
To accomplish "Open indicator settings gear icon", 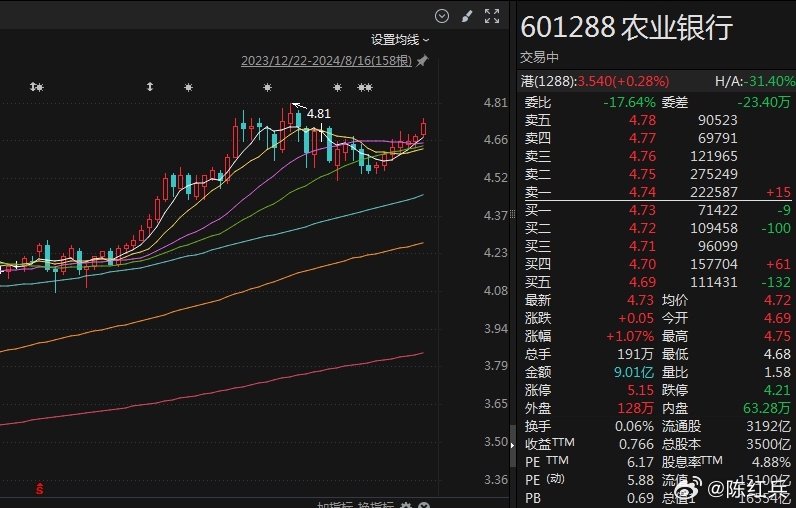I will coord(406,505).
